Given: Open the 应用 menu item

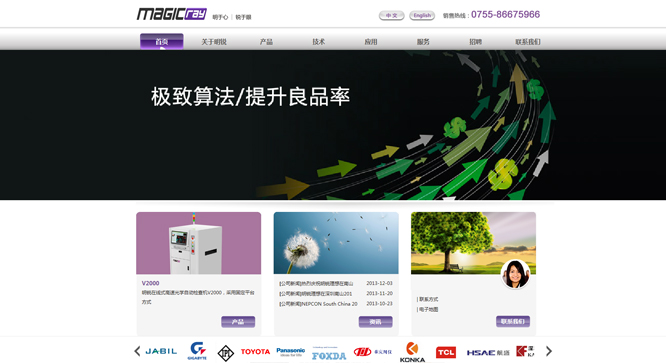Looking at the screenshot, I should click(371, 42).
